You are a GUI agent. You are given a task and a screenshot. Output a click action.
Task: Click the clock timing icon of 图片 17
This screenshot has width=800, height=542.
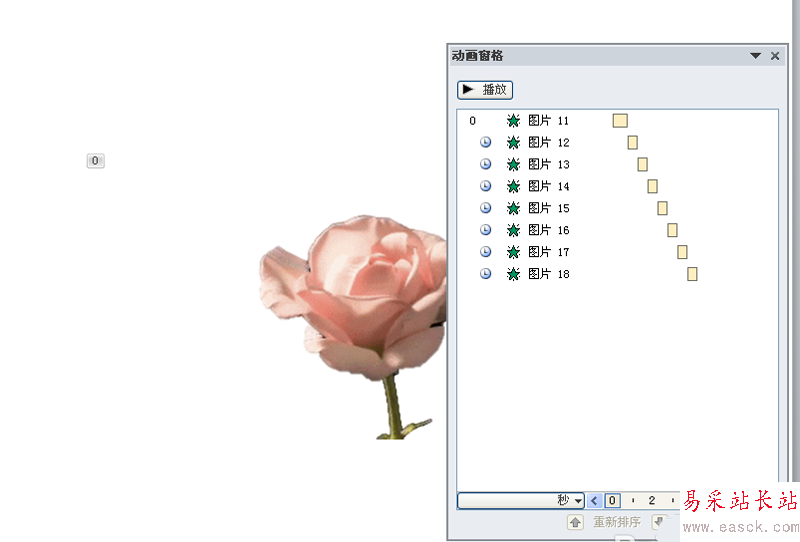[486, 252]
